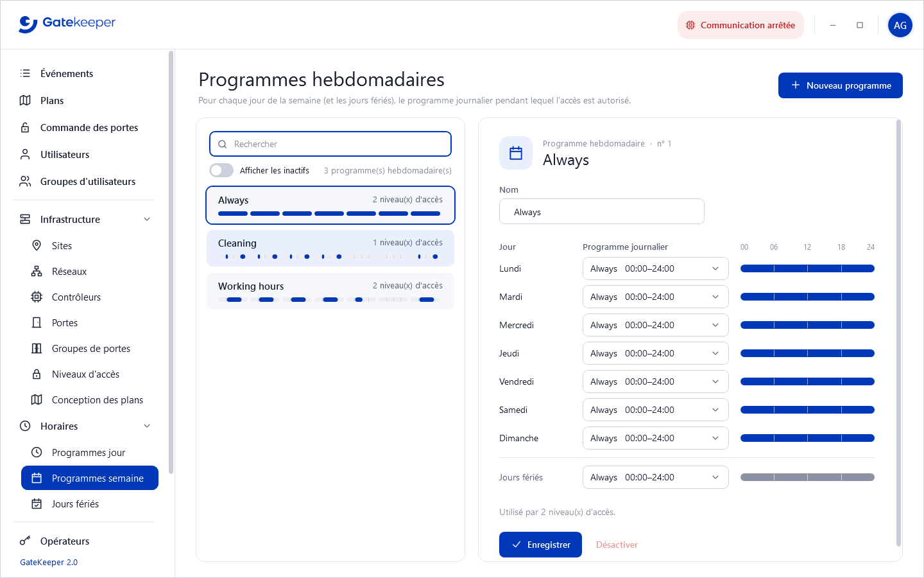The width and height of the screenshot is (924, 578).
Task: Click the Jours fériés calendar-check icon
Action: pos(37,504)
